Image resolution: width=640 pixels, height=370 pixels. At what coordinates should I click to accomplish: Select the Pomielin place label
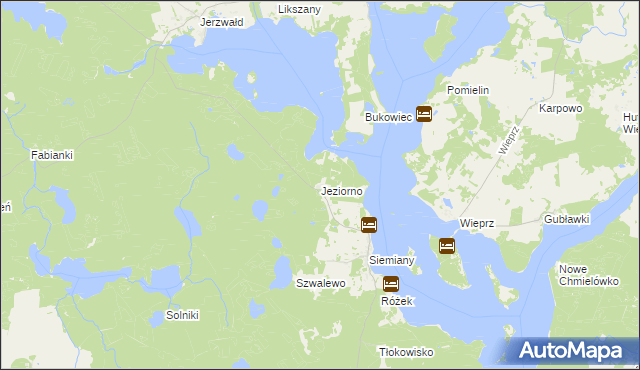tap(468, 90)
